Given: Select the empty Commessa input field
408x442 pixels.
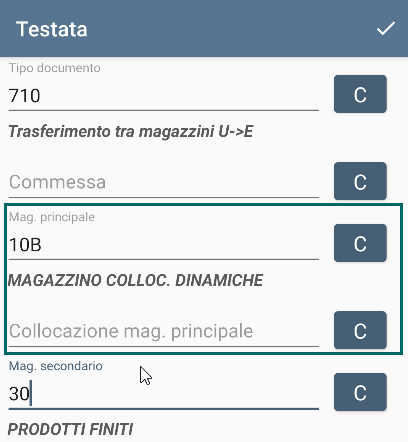Looking at the screenshot, I should pos(164,183).
